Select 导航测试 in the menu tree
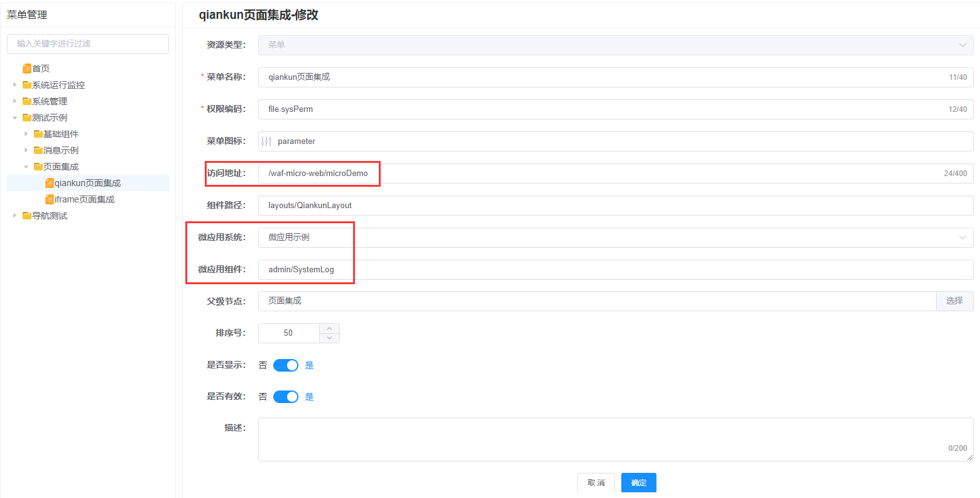 pos(50,216)
